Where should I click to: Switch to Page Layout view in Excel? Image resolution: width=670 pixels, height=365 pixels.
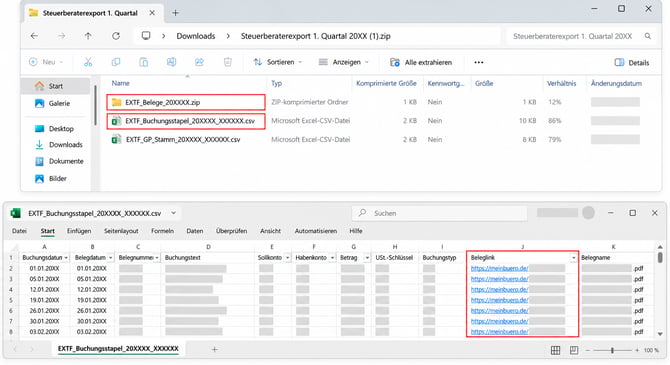pyautogui.click(x=574, y=350)
